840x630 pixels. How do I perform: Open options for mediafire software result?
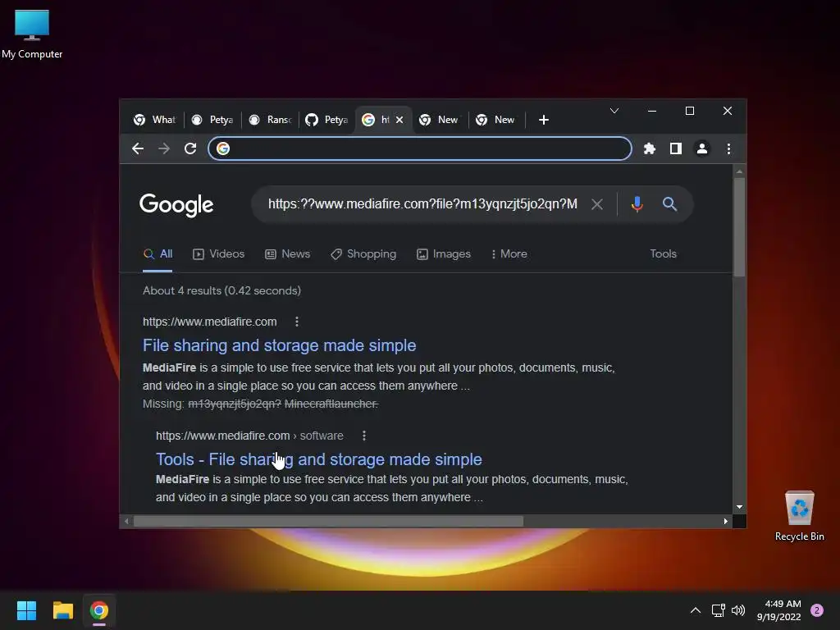point(364,436)
